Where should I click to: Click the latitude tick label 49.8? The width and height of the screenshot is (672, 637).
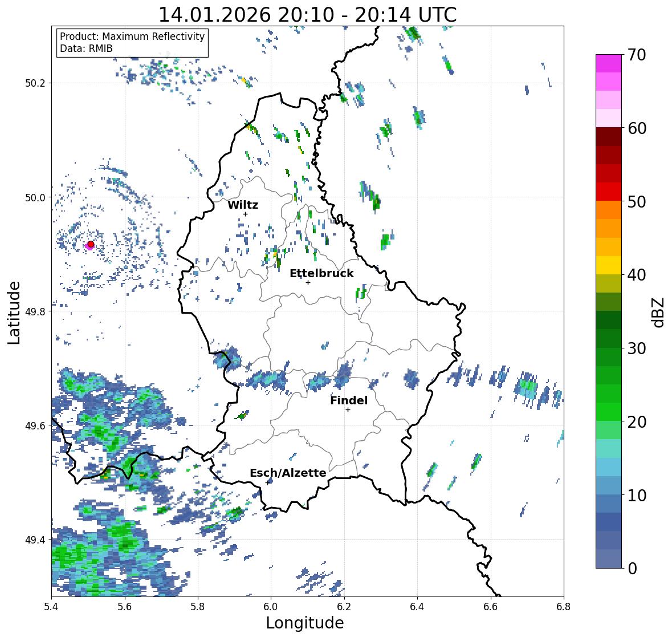[35, 311]
